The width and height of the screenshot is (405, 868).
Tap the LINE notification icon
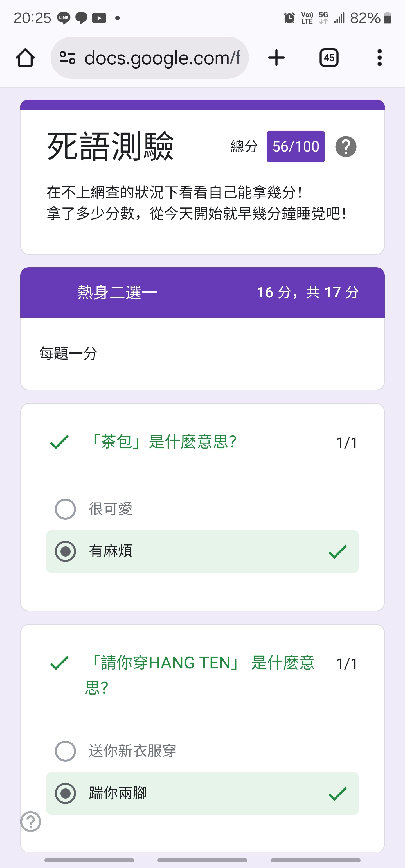63,18
